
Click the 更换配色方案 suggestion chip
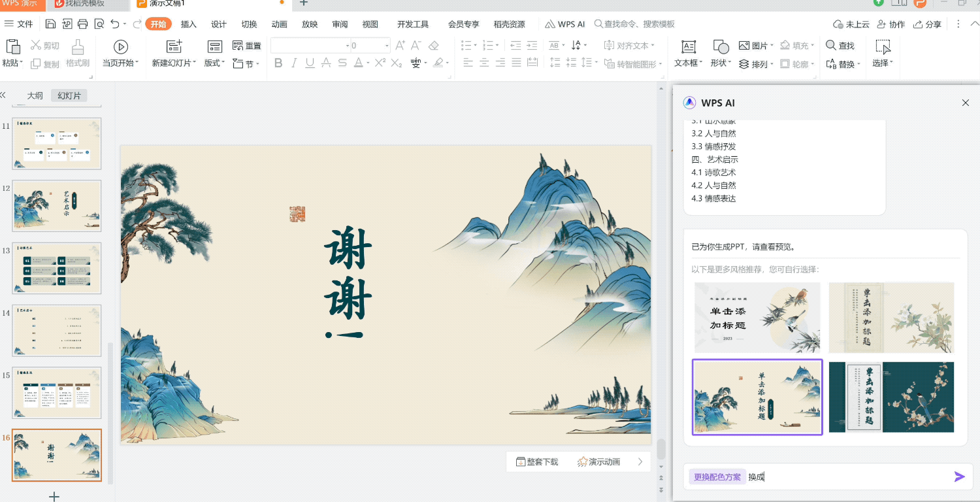click(x=716, y=477)
